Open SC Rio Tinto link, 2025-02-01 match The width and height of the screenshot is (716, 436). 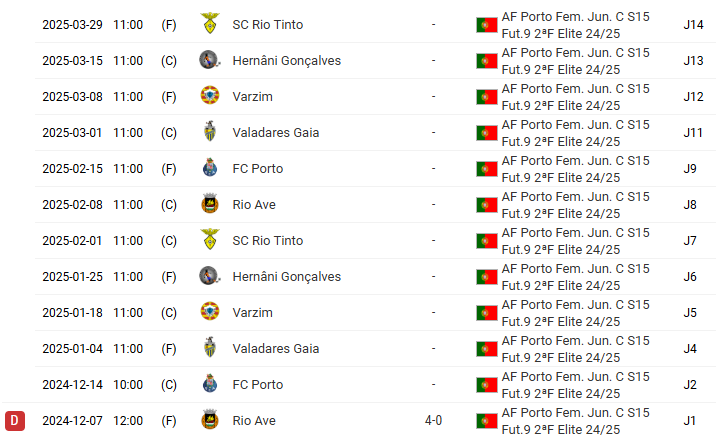(x=267, y=240)
